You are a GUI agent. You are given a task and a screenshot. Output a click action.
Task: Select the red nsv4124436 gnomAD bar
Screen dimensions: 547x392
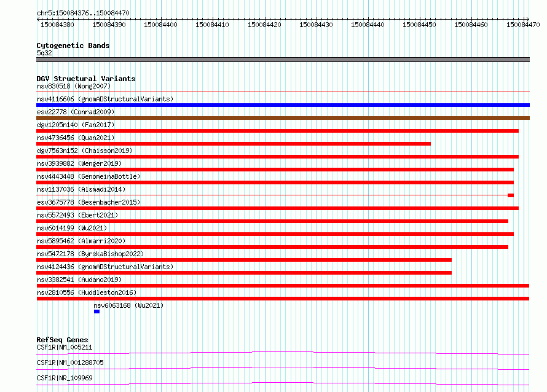click(244, 273)
